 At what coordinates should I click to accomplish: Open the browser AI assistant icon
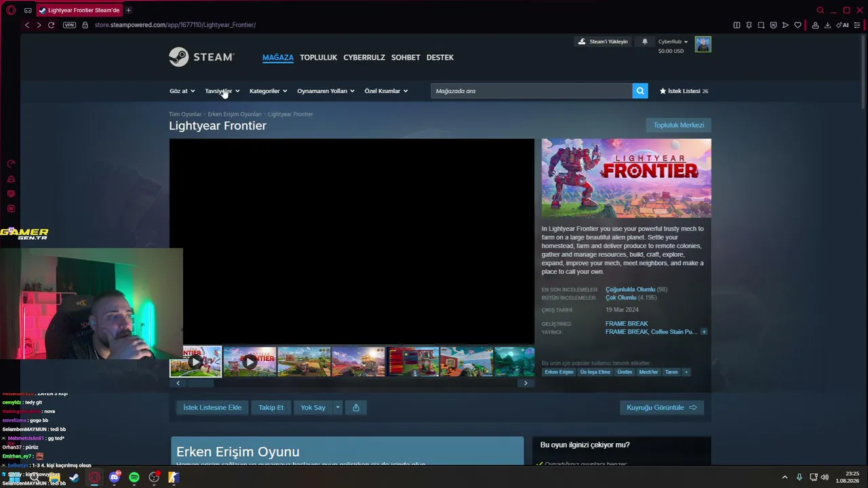844,25
